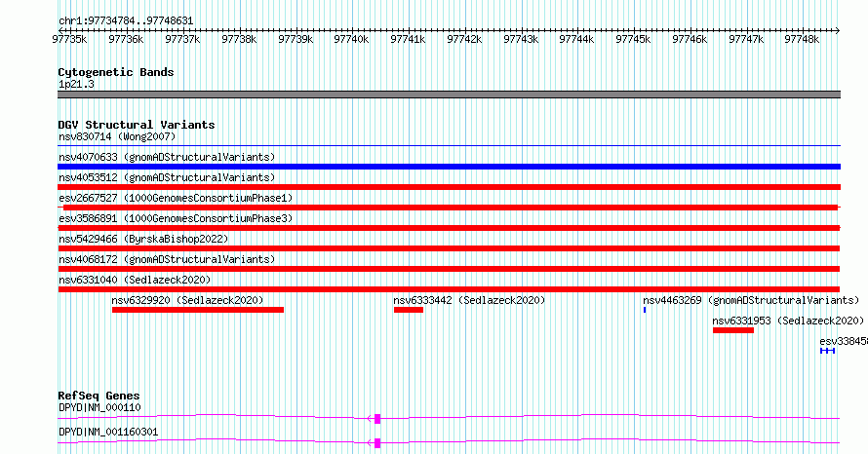Click the nsv4463269 (gnomADStructuralVariants) label
The image size is (868, 454).
point(751,300)
